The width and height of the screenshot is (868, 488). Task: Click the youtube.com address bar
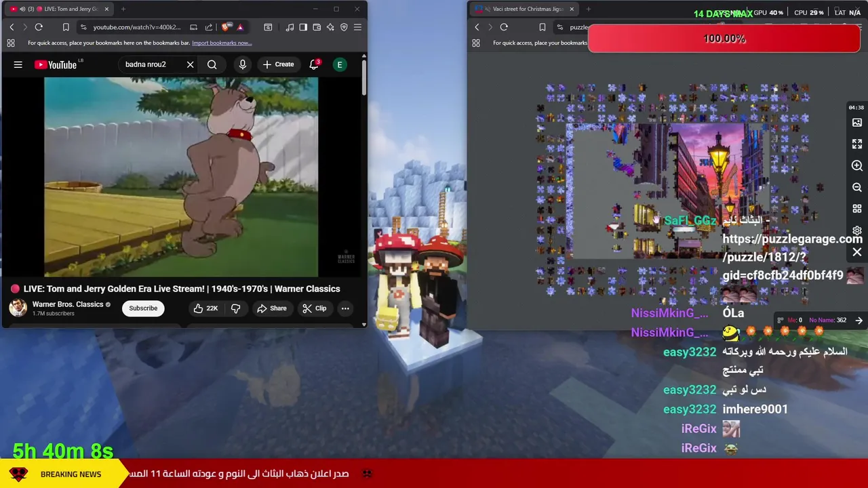click(x=137, y=27)
